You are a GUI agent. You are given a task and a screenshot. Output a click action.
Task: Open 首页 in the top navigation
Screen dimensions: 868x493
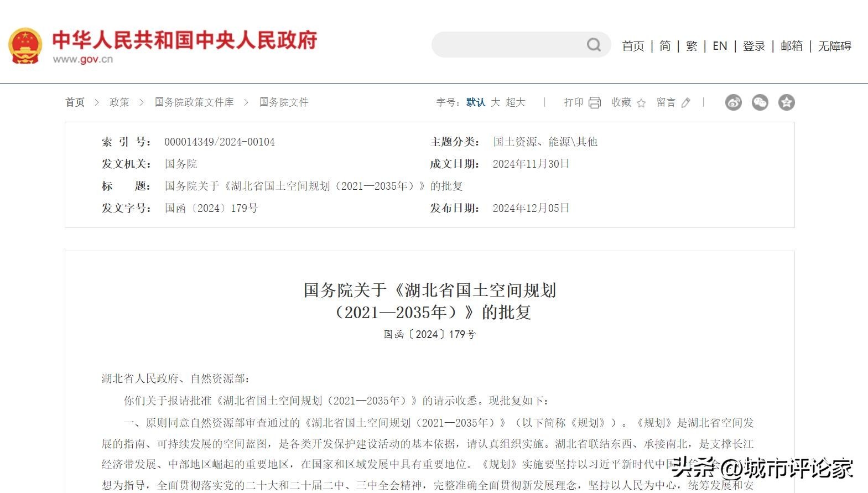(633, 46)
